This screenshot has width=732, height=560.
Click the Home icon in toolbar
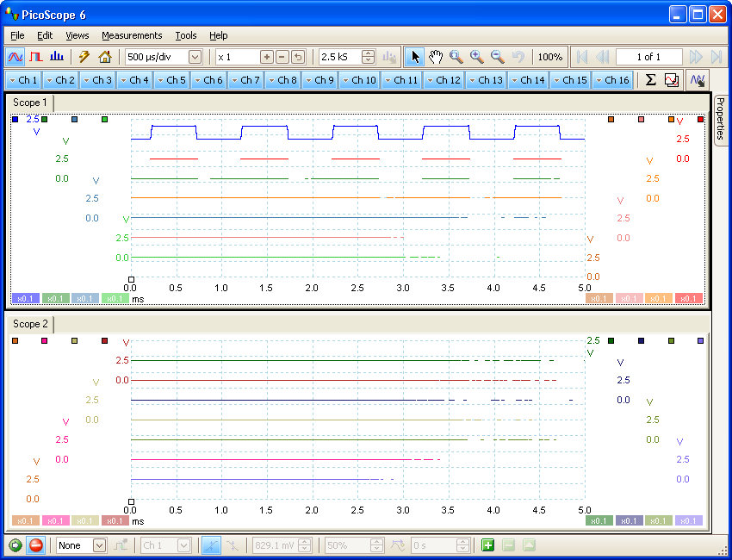click(105, 57)
